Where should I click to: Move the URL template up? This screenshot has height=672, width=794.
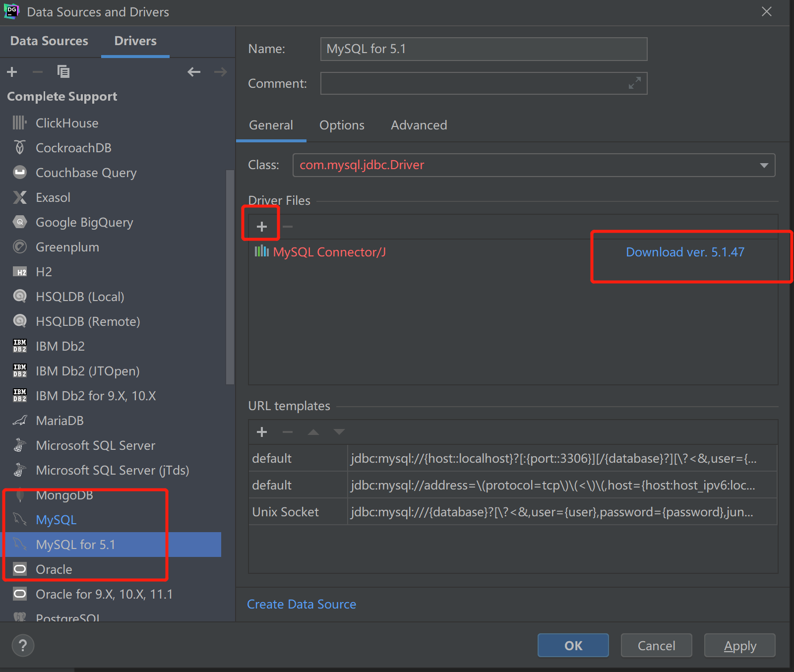(x=313, y=432)
